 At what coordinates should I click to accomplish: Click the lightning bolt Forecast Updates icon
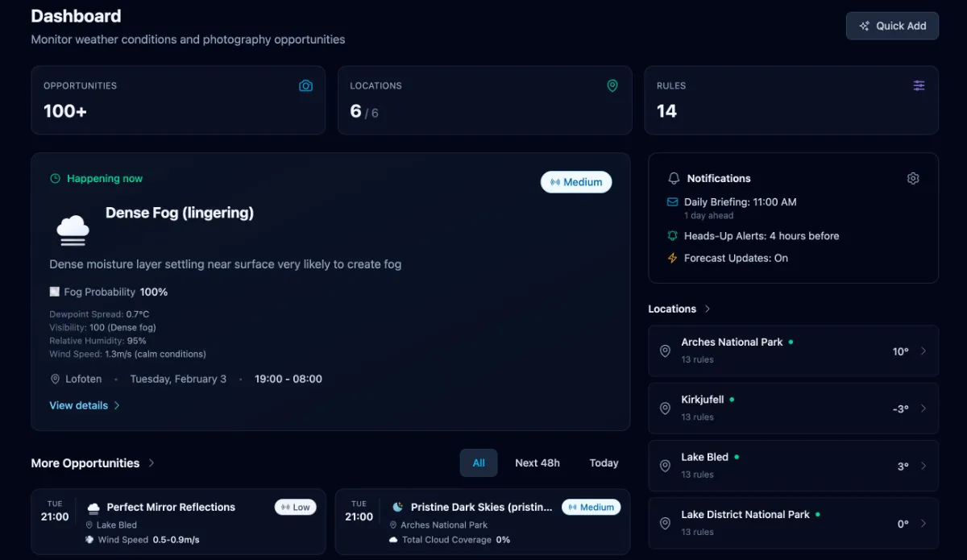[673, 259]
